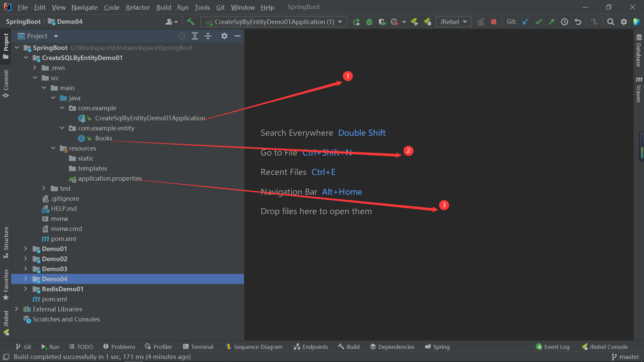644x362 pixels.
Task: Open the JRebel dropdown in the toolbar
Action: coord(465,21)
